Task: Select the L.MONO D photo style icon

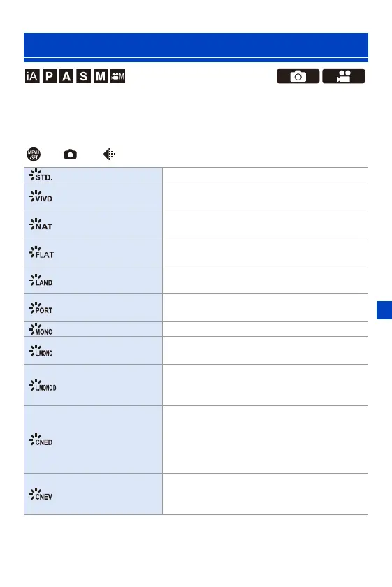Action: (43, 385)
